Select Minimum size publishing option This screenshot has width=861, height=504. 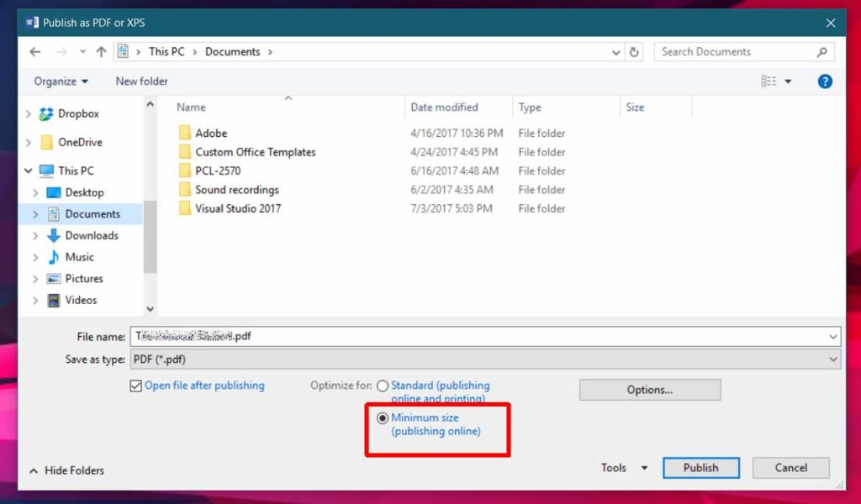(x=383, y=417)
